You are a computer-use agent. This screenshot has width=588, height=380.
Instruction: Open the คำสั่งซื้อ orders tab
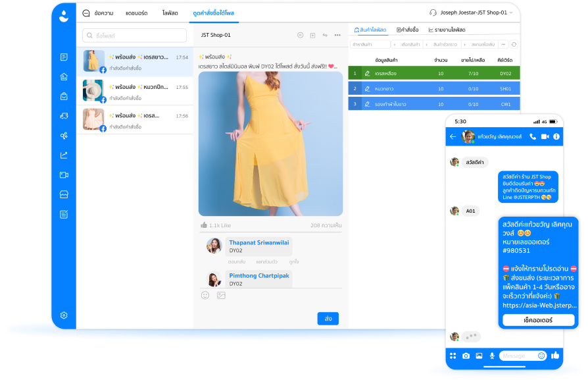tap(407, 30)
